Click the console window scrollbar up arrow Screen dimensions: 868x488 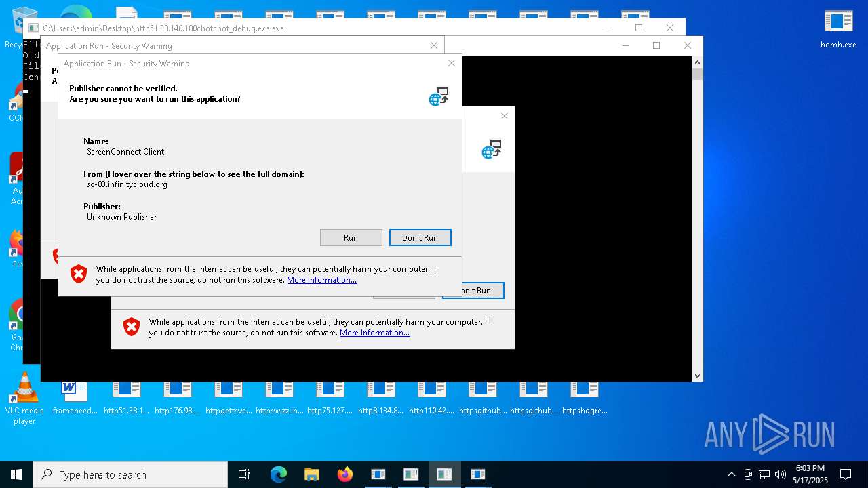pos(697,62)
